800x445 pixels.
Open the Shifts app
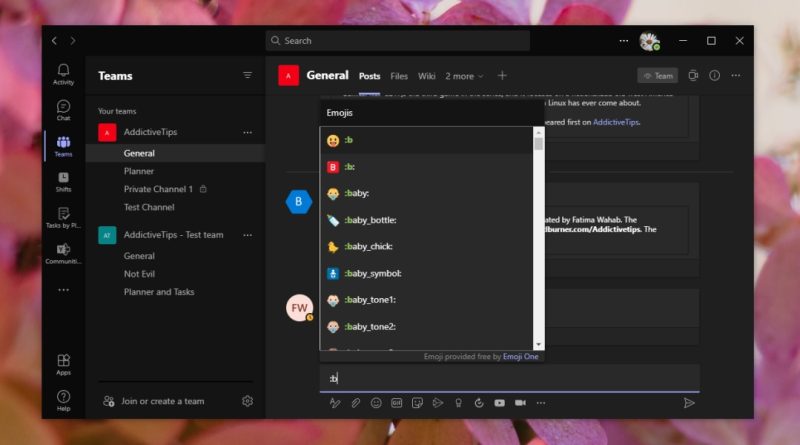[63, 182]
